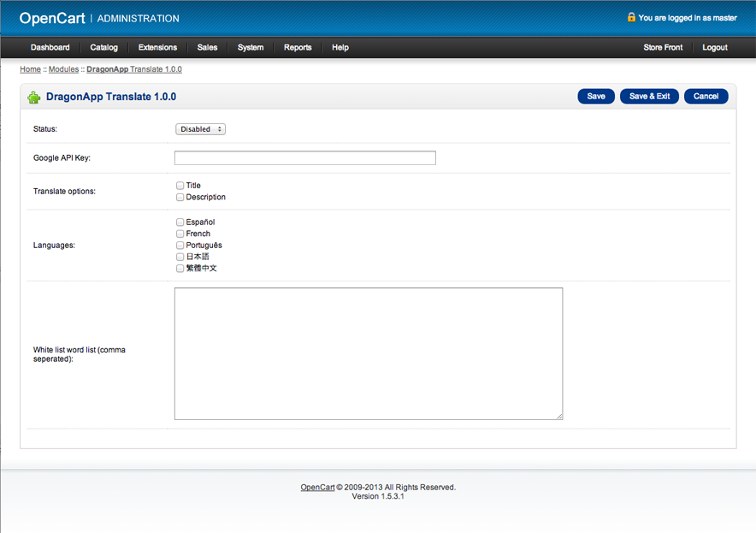756x533 pixels.
Task: Click the green puzzle module icon
Action: point(33,98)
